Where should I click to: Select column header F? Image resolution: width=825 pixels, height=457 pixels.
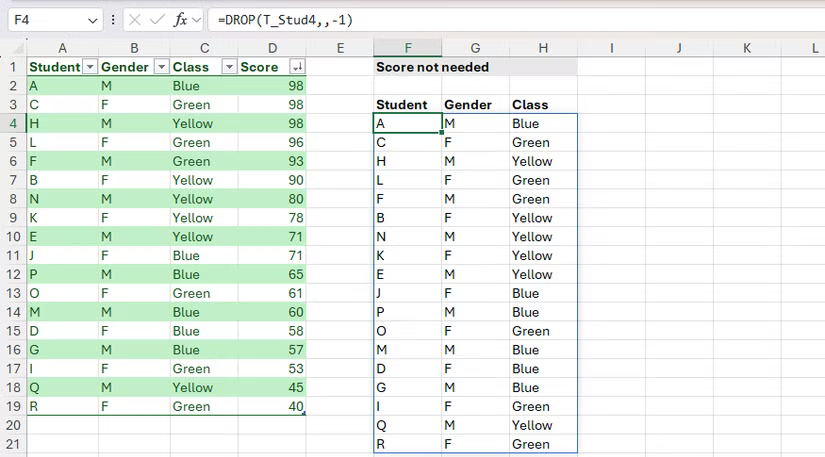(x=407, y=48)
